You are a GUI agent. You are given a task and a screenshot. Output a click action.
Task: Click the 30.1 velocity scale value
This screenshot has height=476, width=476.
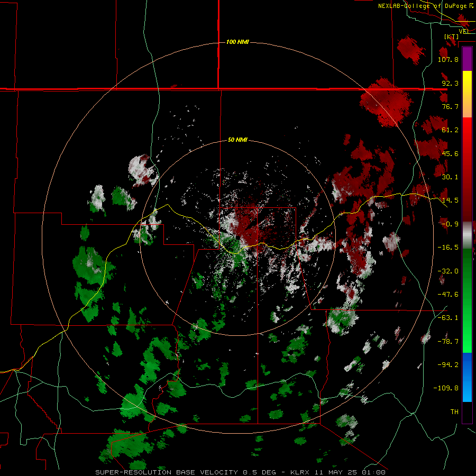click(x=450, y=177)
